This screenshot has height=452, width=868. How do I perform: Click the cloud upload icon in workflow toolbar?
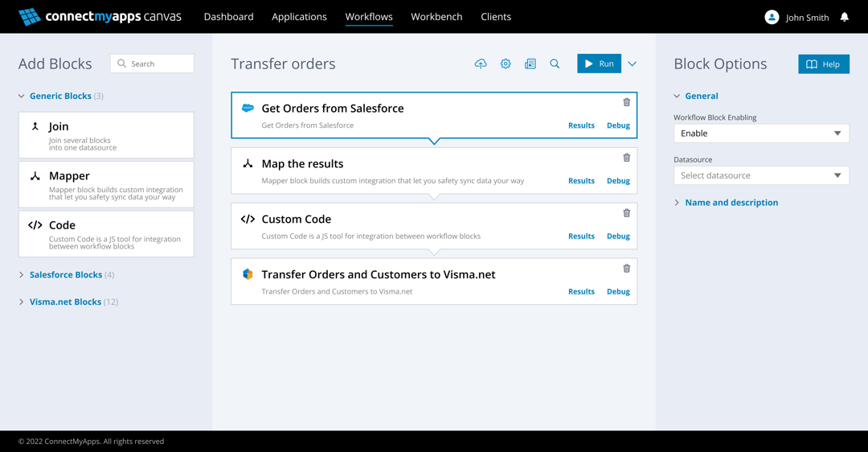481,64
